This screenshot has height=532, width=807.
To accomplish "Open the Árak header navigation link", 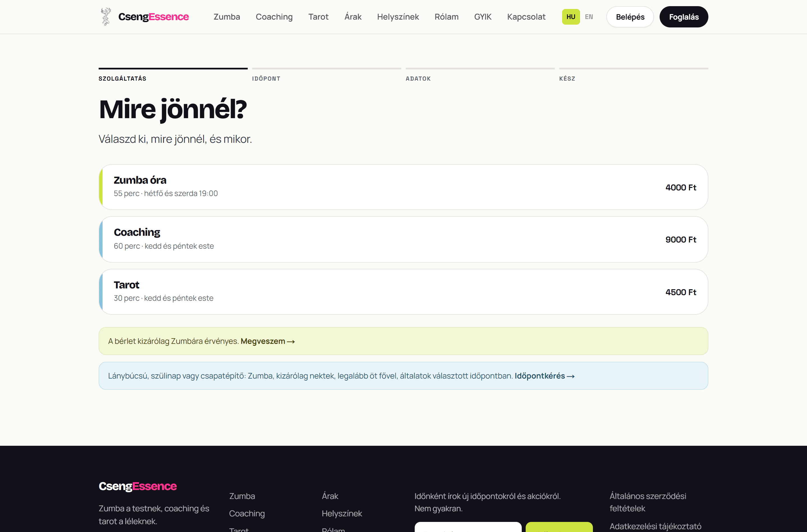I will point(353,17).
